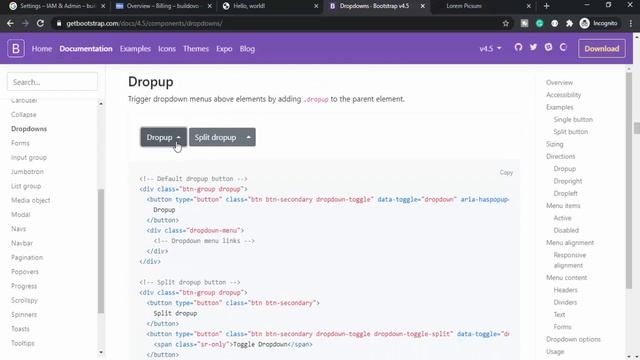This screenshot has width=640, height=360.
Task: Jump to Dividers in the page contents
Action: (x=565, y=302)
